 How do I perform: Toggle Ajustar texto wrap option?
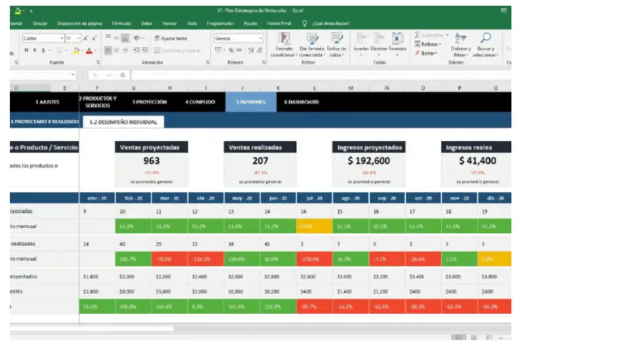[170, 38]
